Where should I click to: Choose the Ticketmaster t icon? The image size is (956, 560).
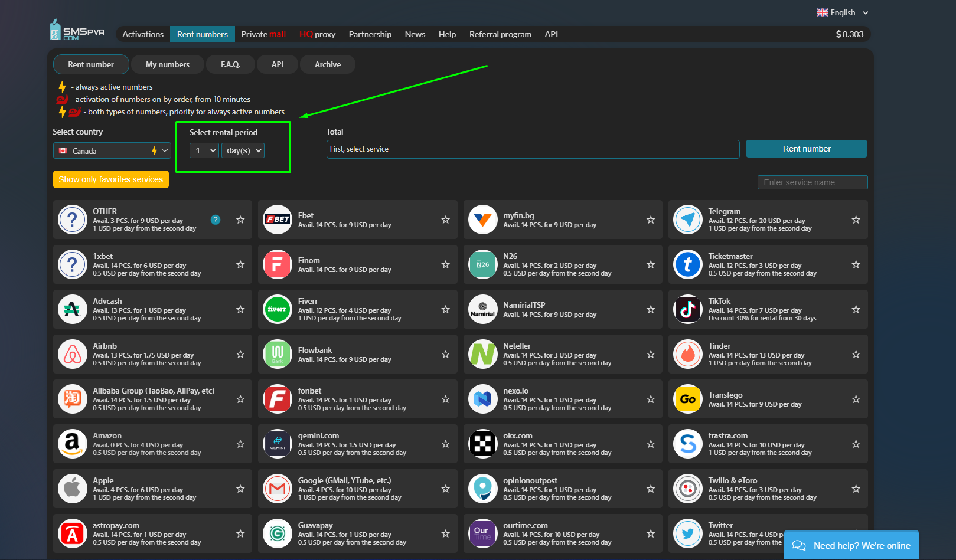(x=688, y=264)
